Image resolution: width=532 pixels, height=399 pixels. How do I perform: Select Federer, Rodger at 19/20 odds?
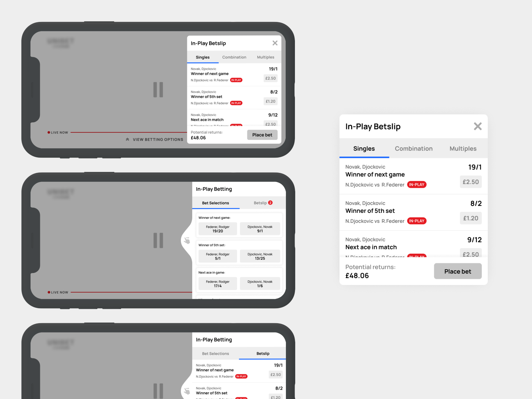tap(217, 228)
